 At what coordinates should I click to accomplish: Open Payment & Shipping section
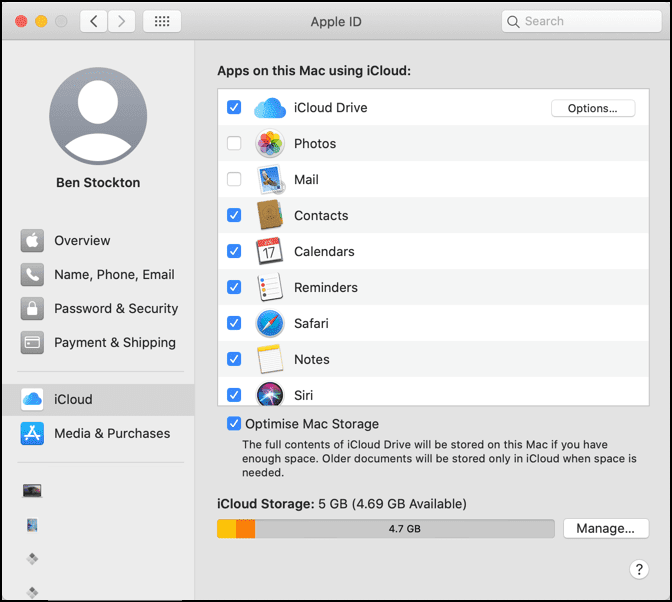coord(98,342)
